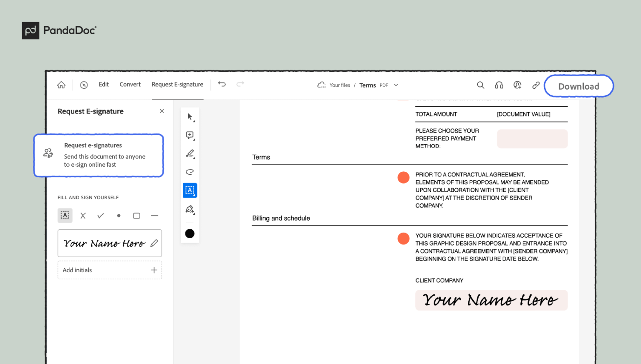641x364 pixels.
Task: Choose the signature pen tool
Action: (190, 209)
